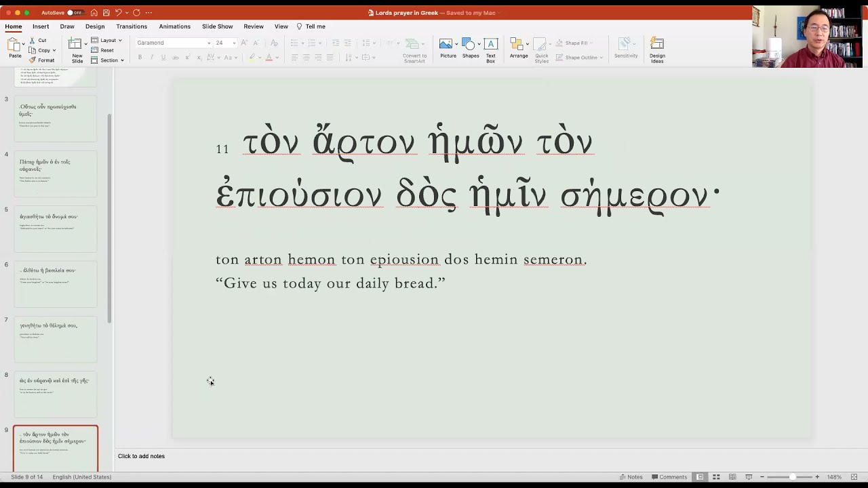The width and height of the screenshot is (868, 488).
Task: Open Quick Styles gallery
Action: (541, 51)
